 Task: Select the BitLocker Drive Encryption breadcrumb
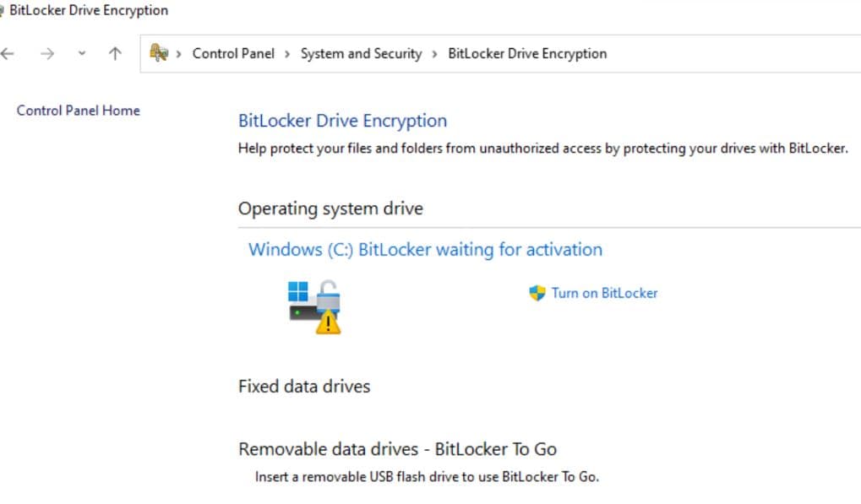[527, 53]
